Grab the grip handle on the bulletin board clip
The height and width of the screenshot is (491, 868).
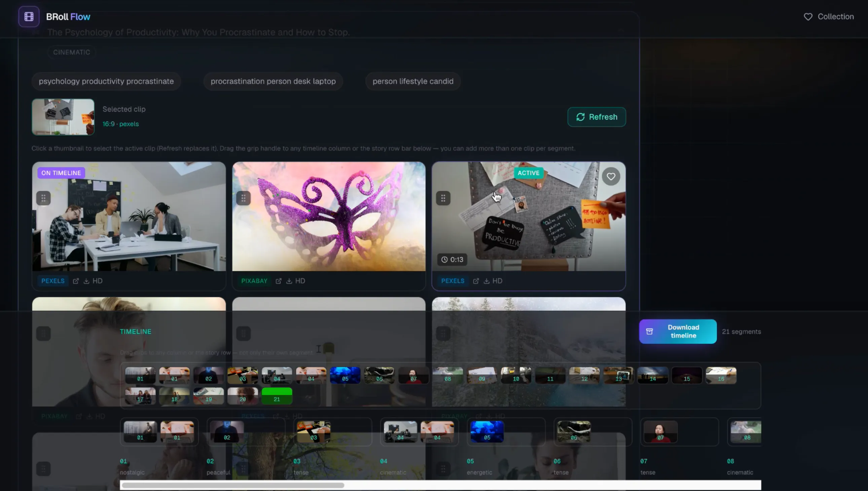coord(443,198)
